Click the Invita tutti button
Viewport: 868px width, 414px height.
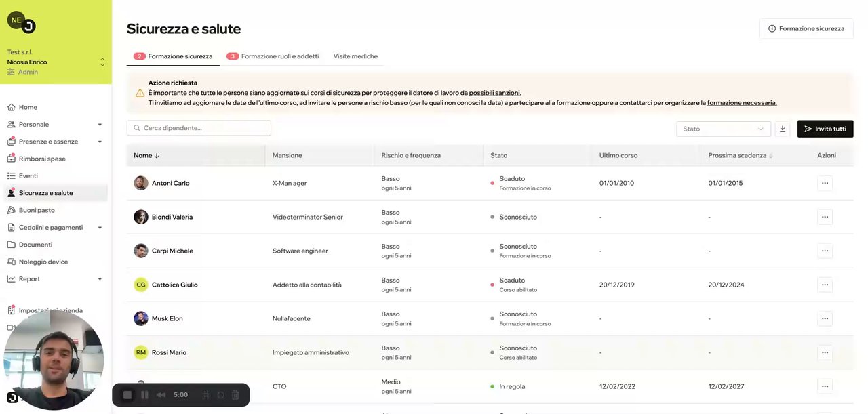pyautogui.click(x=825, y=129)
